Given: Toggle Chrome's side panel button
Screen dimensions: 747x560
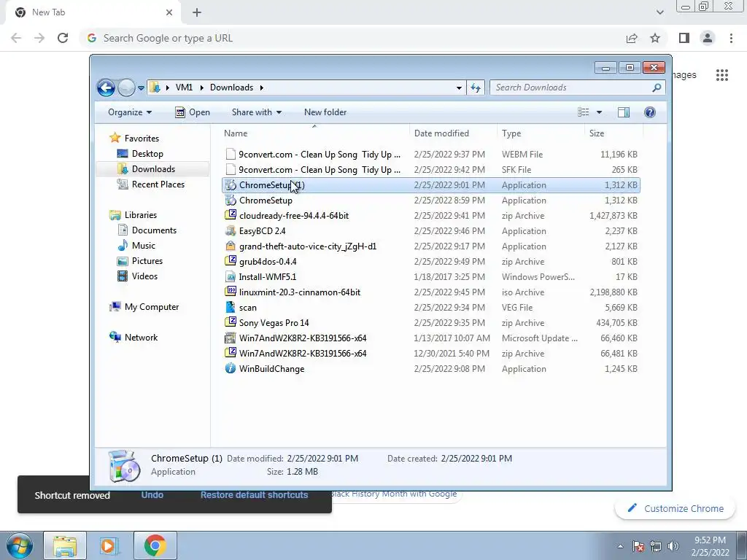Looking at the screenshot, I should pos(684,38).
